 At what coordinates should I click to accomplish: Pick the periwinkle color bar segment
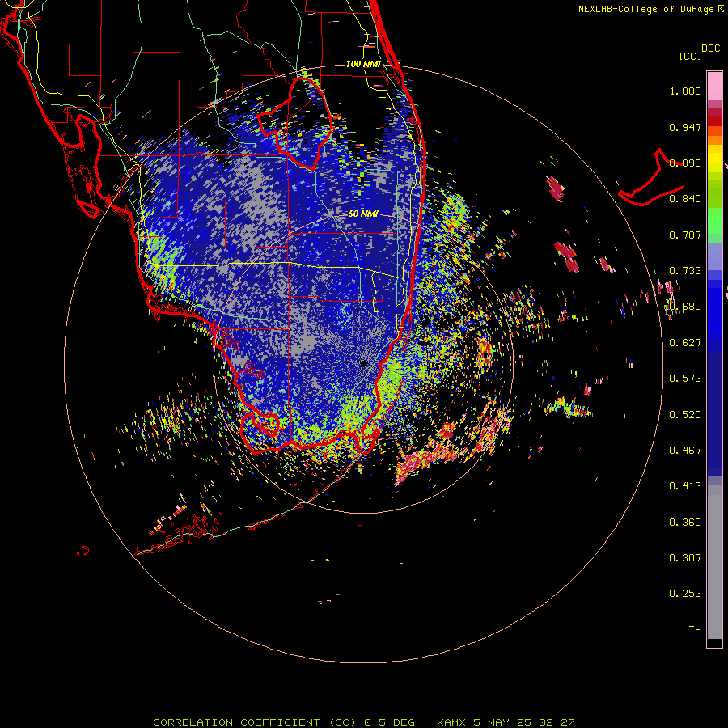[714, 256]
